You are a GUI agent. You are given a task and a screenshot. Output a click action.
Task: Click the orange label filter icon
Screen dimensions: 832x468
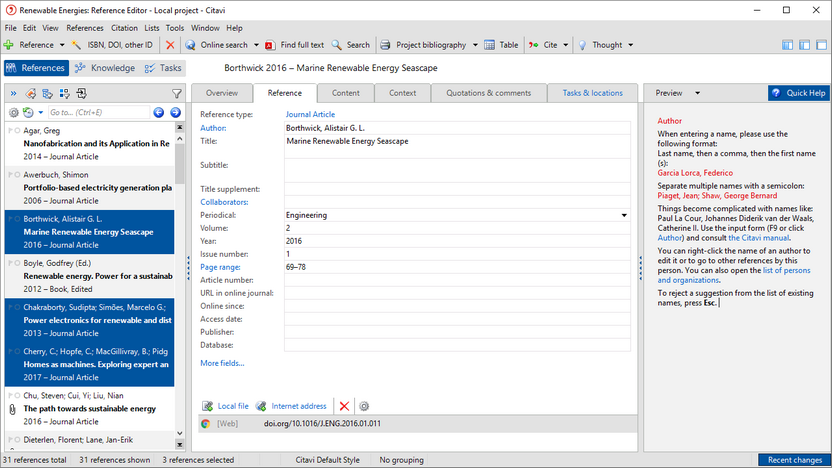coord(31,94)
